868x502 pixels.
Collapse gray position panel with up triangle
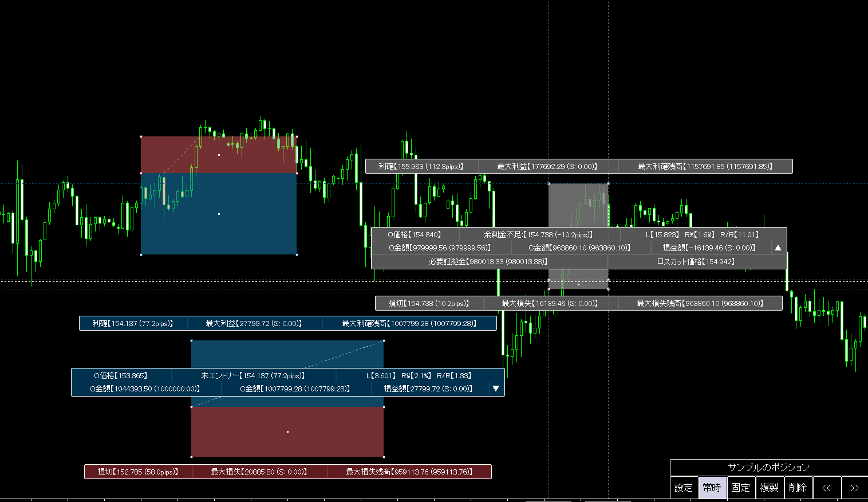(x=778, y=248)
